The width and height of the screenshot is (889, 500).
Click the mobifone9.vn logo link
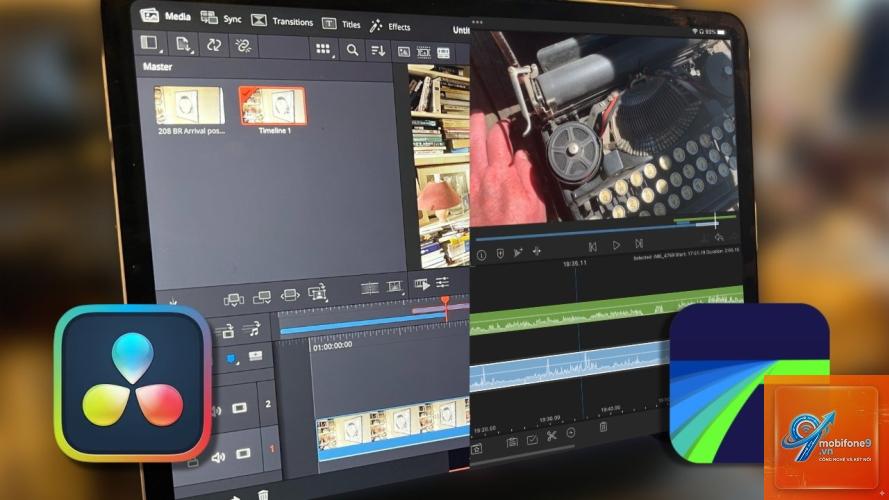coord(826,438)
